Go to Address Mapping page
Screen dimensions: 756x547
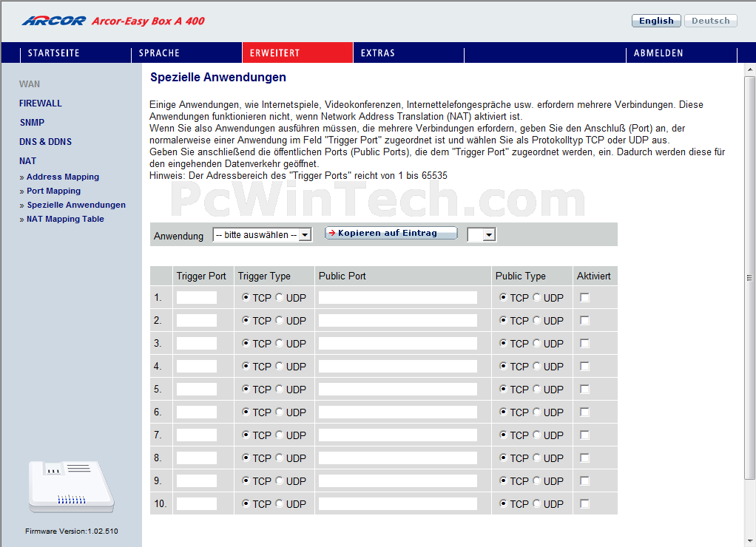(63, 177)
